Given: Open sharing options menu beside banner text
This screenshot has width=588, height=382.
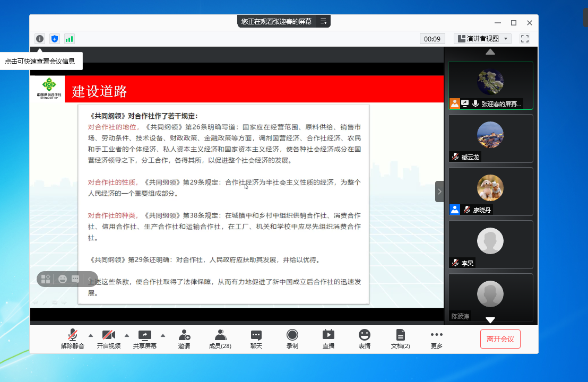Looking at the screenshot, I should coord(323,21).
